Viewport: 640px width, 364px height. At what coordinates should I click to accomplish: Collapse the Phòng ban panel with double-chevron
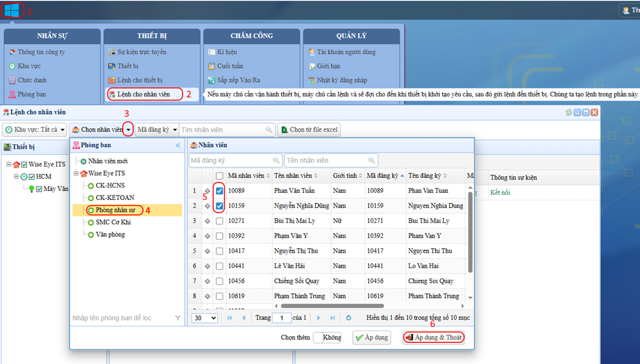pyautogui.click(x=178, y=145)
